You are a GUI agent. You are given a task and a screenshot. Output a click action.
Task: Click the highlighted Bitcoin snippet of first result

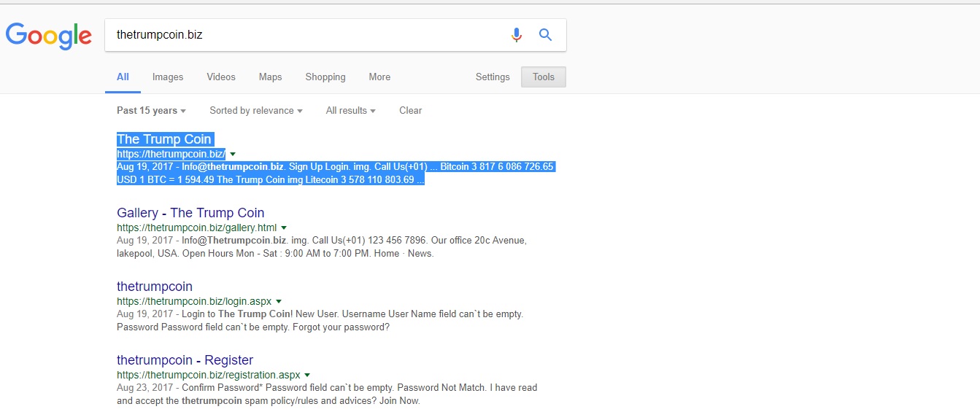coord(336,174)
